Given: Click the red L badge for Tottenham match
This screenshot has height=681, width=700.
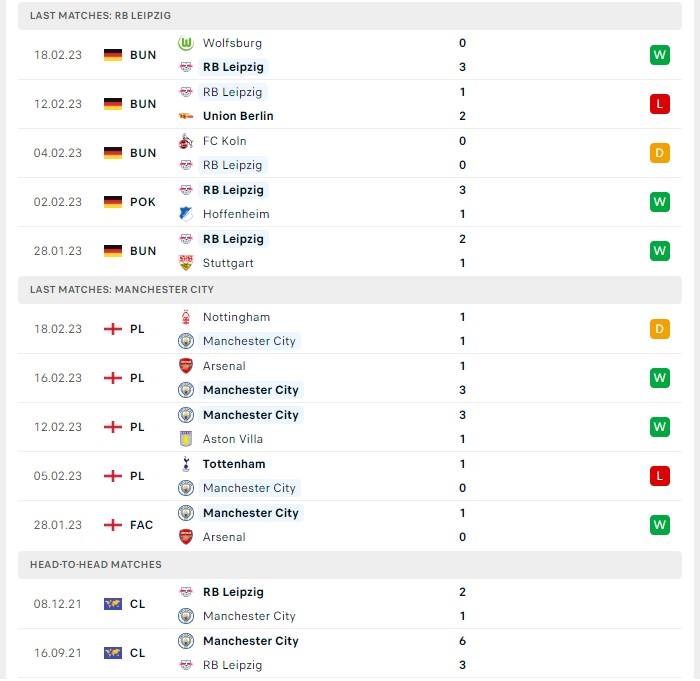Looking at the screenshot, I should 659,476.
